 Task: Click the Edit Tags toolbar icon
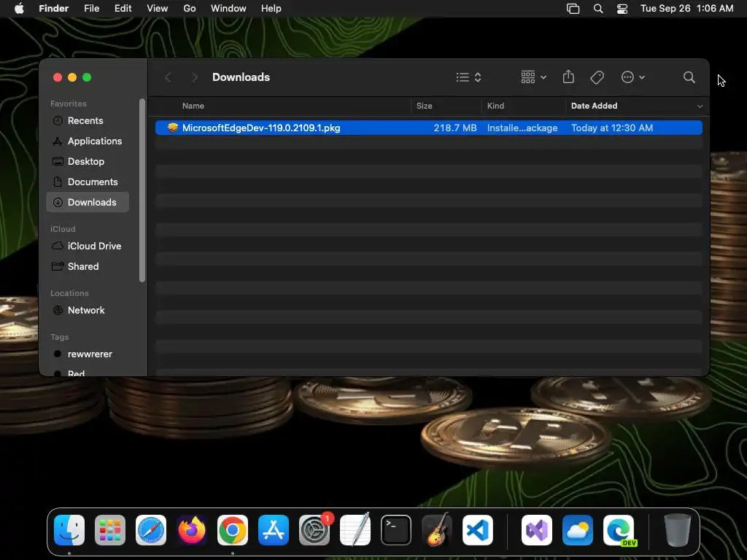[x=597, y=77]
